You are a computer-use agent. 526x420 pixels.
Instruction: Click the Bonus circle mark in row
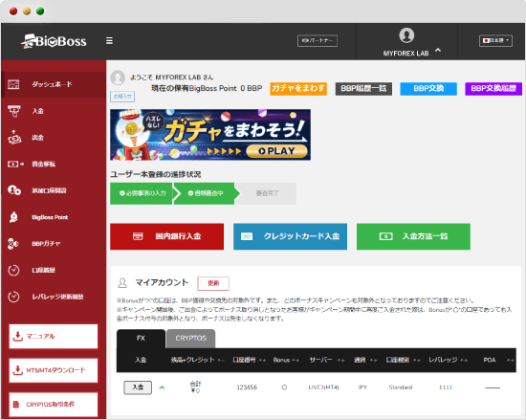284,387
